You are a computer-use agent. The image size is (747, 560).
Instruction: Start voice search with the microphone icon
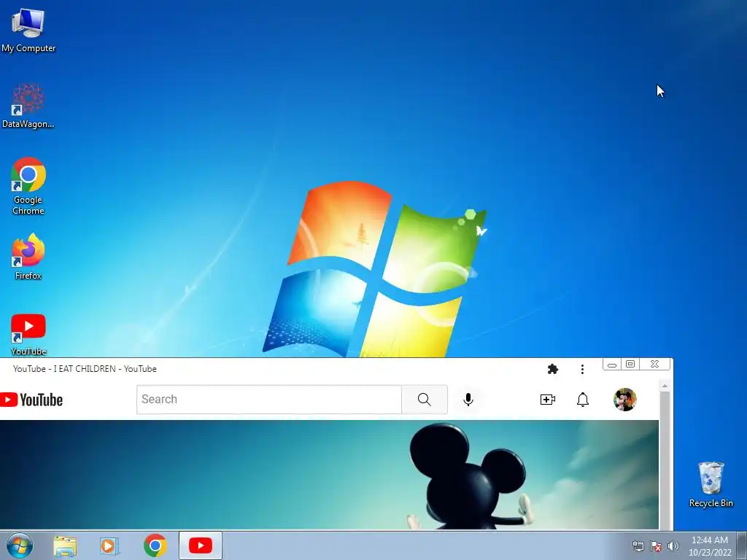pyautogui.click(x=468, y=400)
